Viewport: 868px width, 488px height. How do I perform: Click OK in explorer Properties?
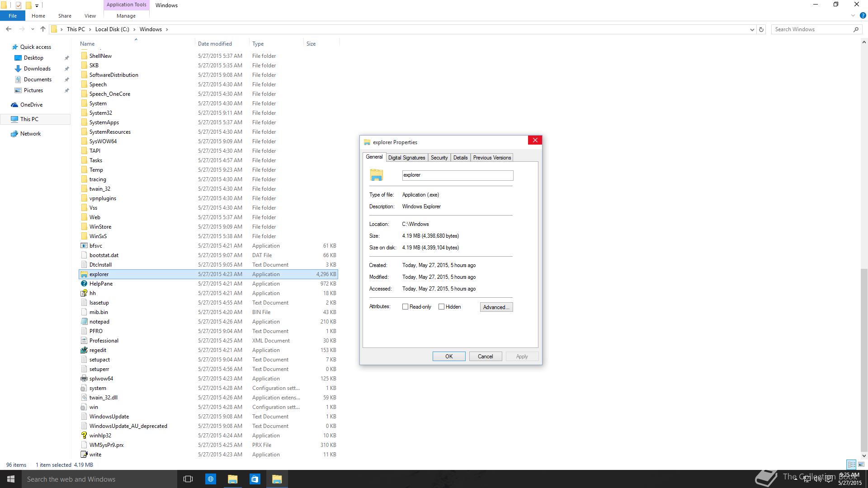[x=449, y=357]
